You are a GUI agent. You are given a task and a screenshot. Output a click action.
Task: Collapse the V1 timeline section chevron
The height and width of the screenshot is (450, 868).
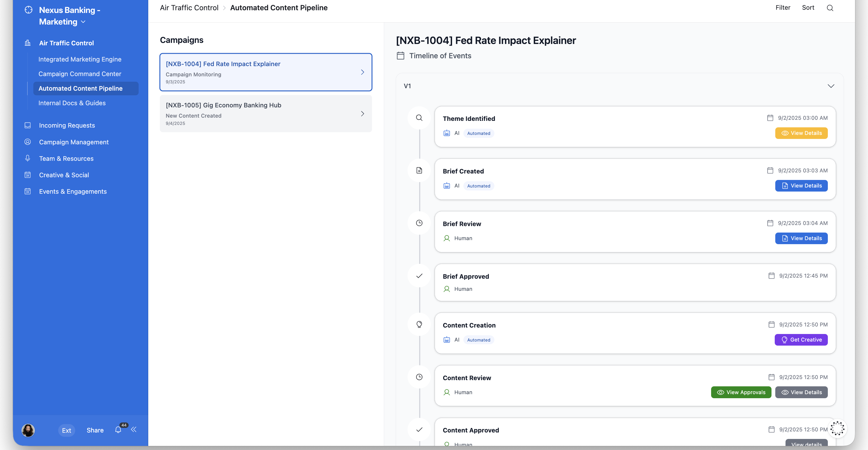point(831,86)
